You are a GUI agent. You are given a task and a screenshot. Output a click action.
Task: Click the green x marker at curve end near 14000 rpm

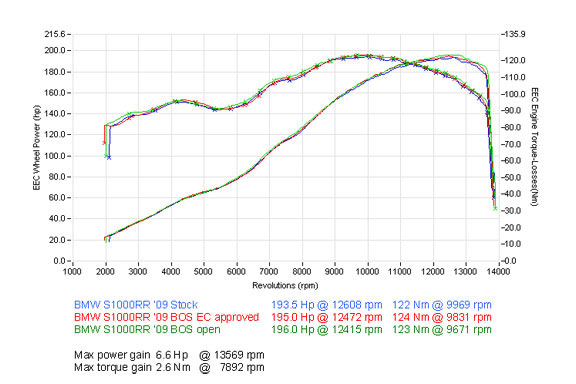(x=495, y=208)
